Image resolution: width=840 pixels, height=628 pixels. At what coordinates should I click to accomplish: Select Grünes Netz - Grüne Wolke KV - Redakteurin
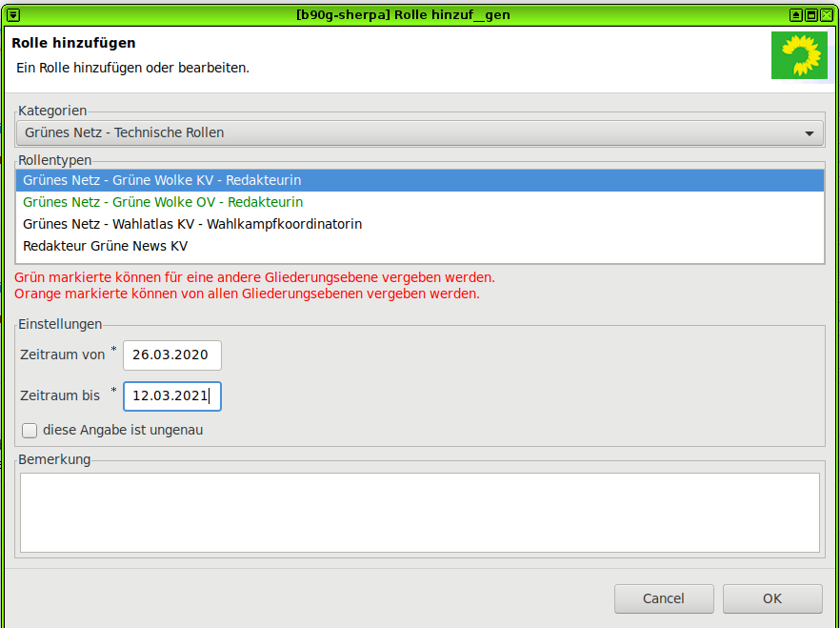click(419, 180)
